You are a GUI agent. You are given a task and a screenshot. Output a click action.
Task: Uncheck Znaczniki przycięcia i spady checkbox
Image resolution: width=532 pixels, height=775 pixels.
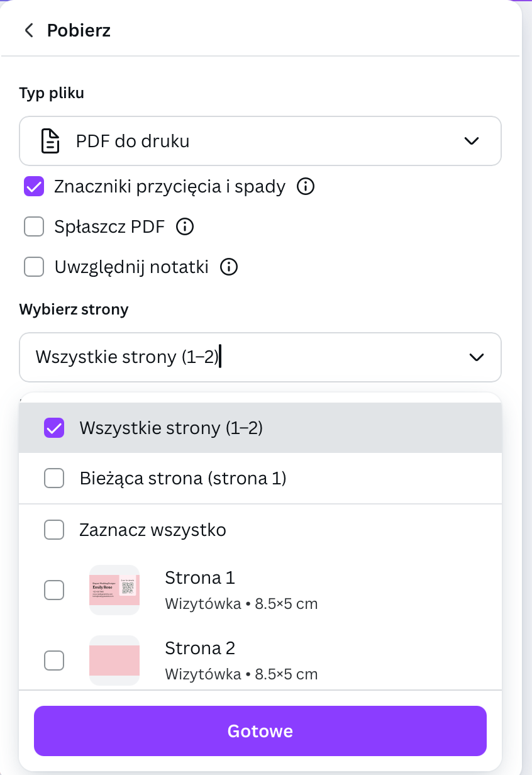point(34,187)
